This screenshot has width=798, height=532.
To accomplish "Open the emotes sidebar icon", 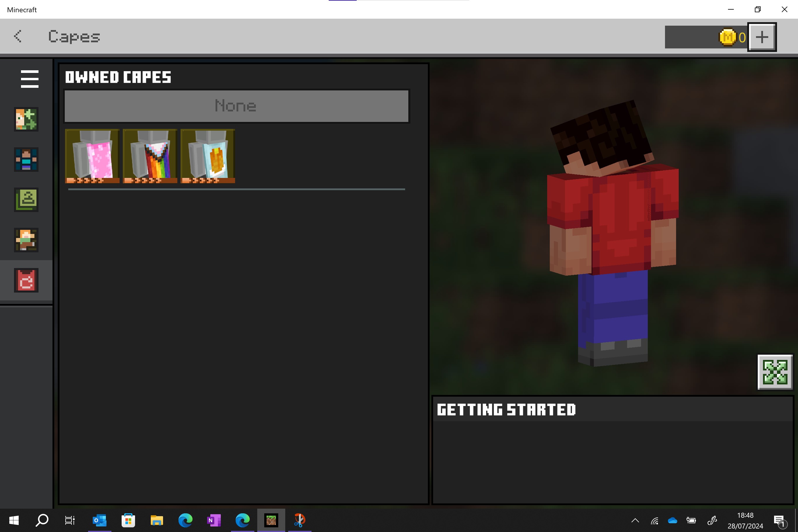I will point(26,240).
